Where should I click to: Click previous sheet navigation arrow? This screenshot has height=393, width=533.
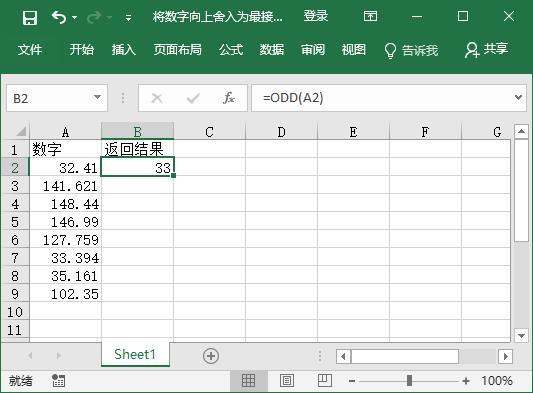tap(30, 356)
